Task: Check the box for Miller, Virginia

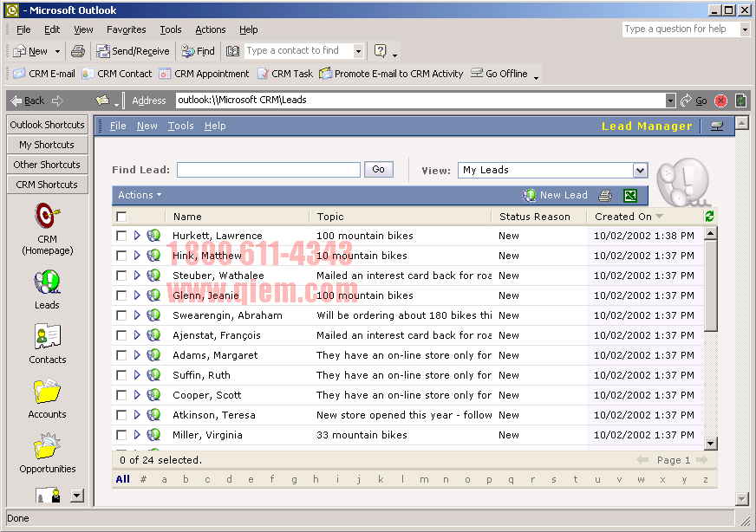Action: click(x=121, y=435)
